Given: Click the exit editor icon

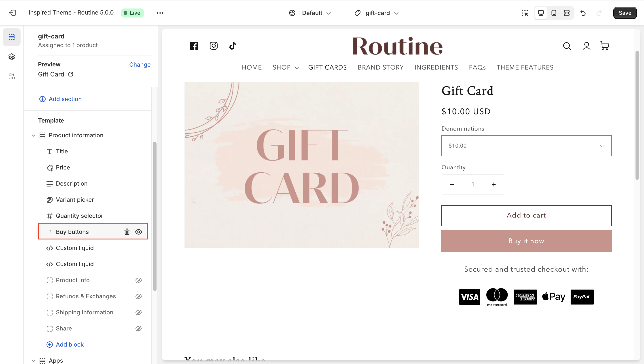Looking at the screenshot, I should 12,13.
